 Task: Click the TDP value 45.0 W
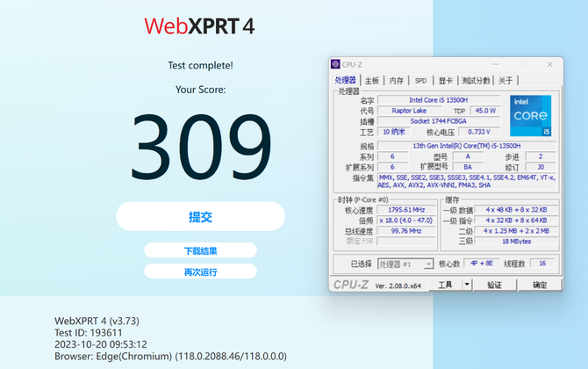[485, 111]
